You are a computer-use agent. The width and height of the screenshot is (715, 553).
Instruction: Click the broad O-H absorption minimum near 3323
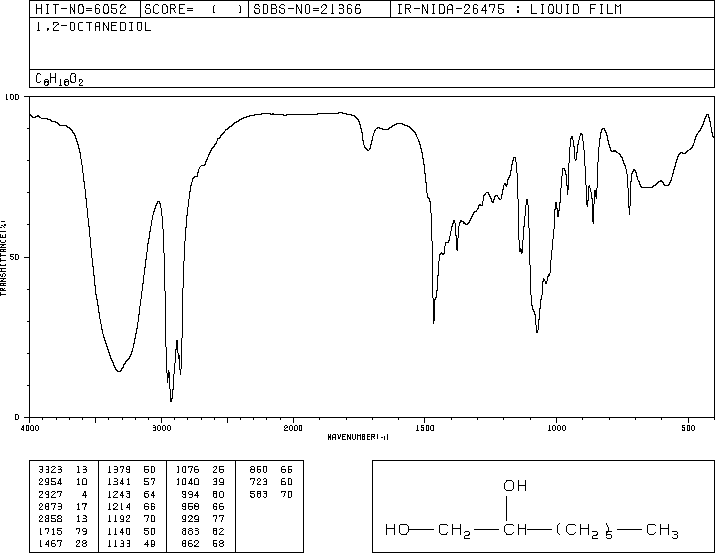pyautogui.click(x=119, y=371)
